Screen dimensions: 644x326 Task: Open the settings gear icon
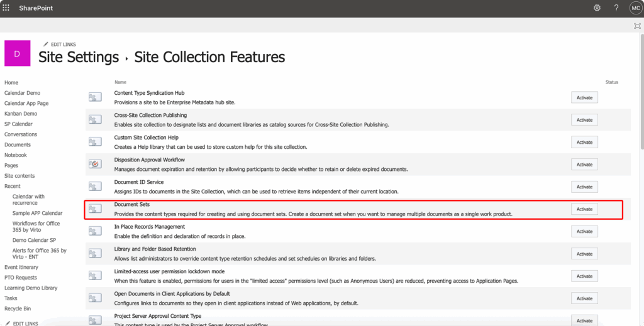[597, 8]
